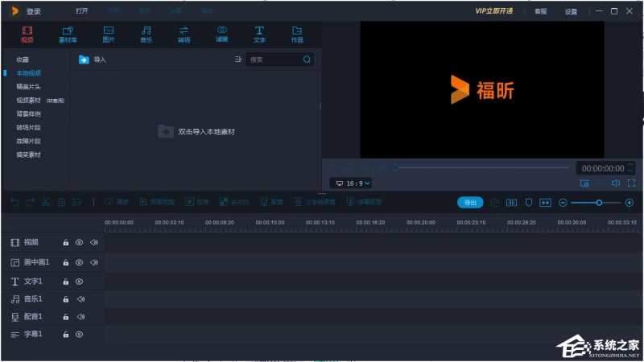
Task: Select 转场片段 in the sidebar
Action: pos(29,127)
